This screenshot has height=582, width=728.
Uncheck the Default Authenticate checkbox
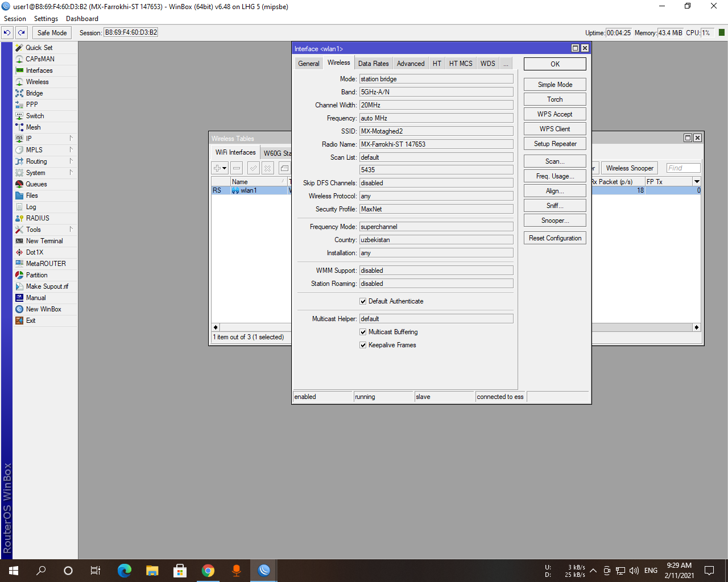click(x=363, y=301)
